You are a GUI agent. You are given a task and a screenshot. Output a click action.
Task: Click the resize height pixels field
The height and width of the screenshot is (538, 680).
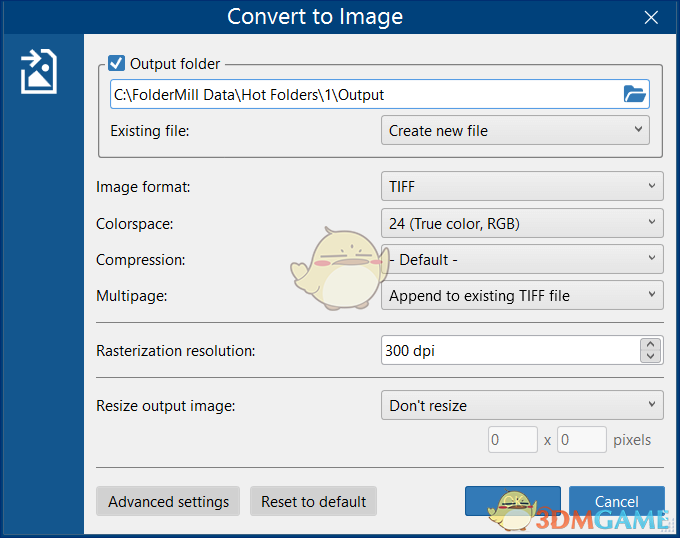[581, 440]
